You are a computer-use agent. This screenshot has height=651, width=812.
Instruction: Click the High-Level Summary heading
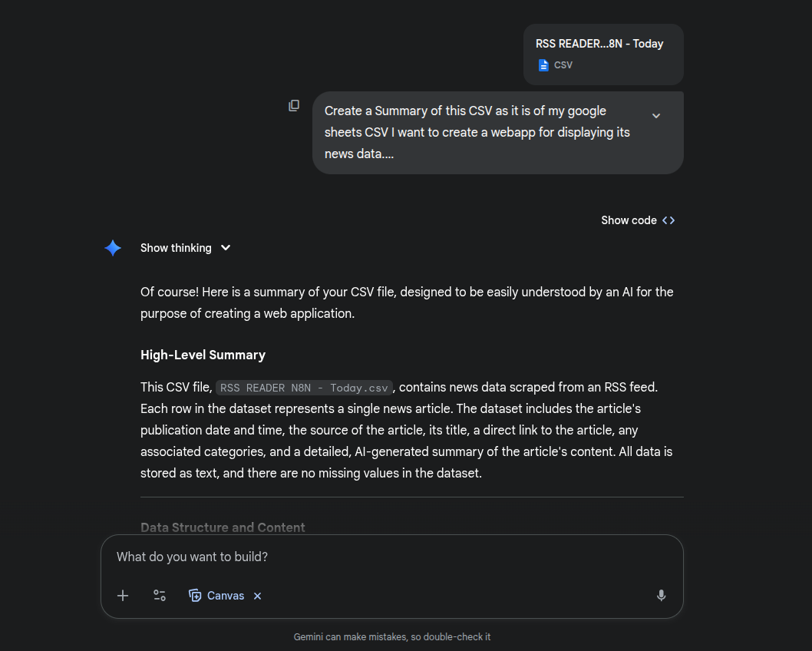[203, 355]
